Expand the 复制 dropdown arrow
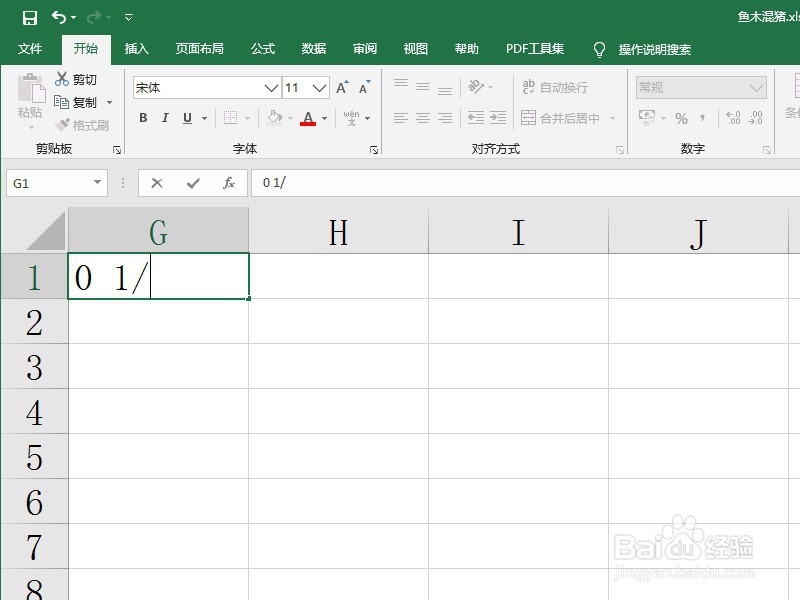This screenshot has width=800, height=600. tap(109, 103)
